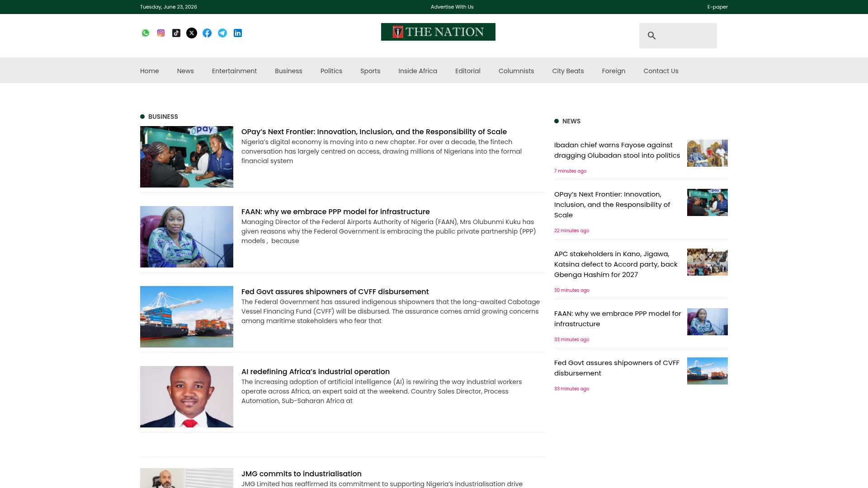The height and width of the screenshot is (488, 868).
Task: Click large OPay booth article thumbnail
Action: click(x=187, y=157)
